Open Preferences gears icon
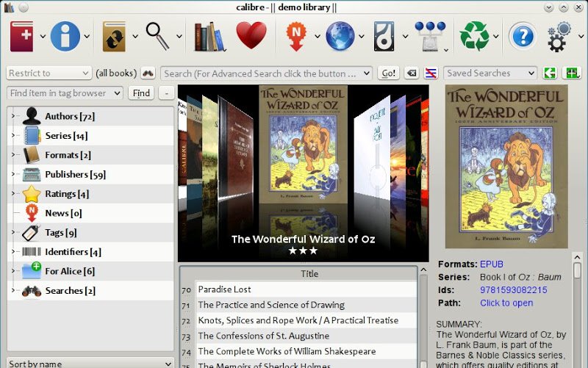 (x=559, y=36)
